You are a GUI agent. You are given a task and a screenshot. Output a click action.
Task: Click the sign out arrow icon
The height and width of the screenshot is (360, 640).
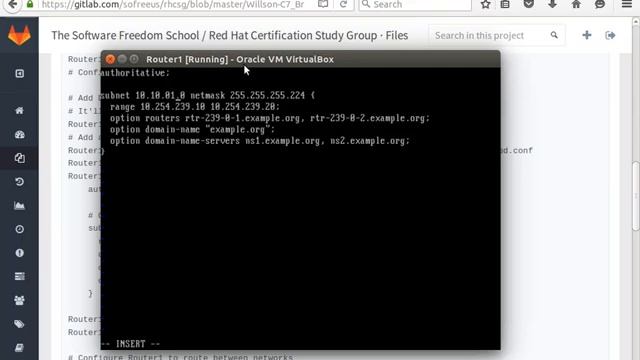pyautogui.click(x=610, y=35)
